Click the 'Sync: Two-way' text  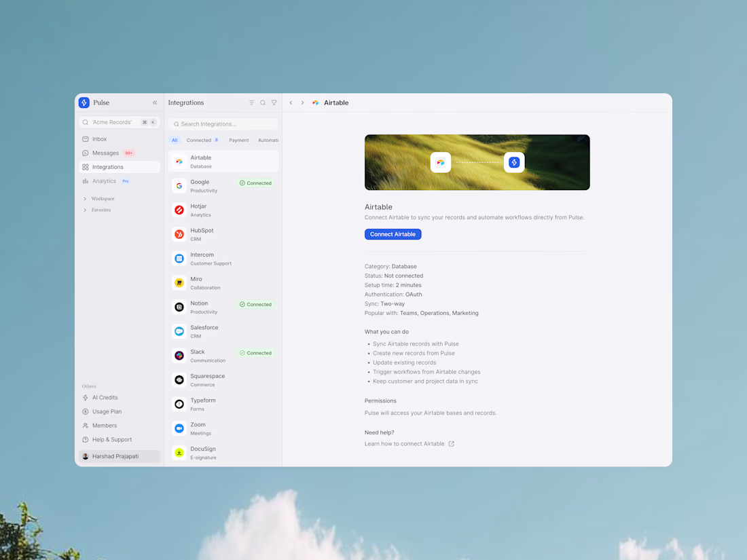384,304
